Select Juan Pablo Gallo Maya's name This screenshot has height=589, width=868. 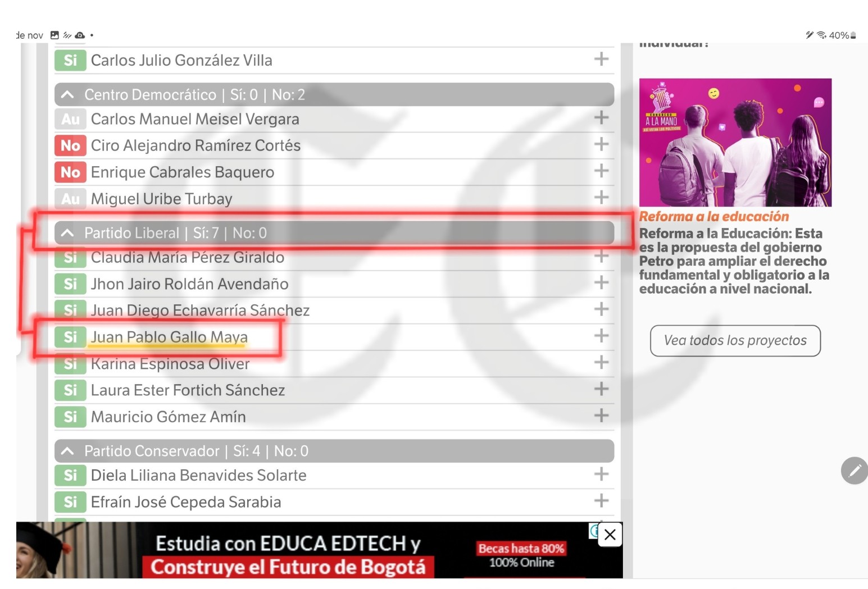(169, 337)
